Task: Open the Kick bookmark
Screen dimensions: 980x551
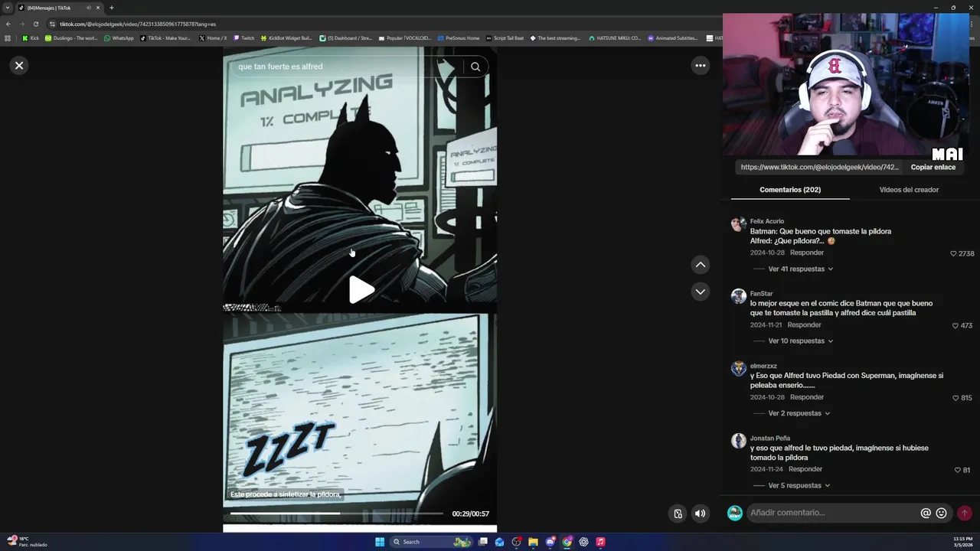Action: pyautogui.click(x=31, y=37)
